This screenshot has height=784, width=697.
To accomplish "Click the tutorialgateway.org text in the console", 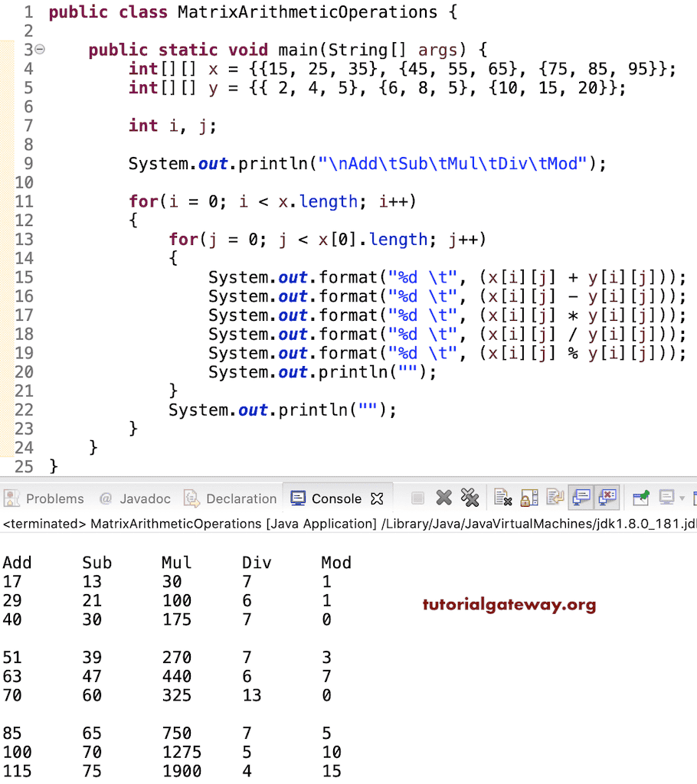I will click(x=508, y=604).
